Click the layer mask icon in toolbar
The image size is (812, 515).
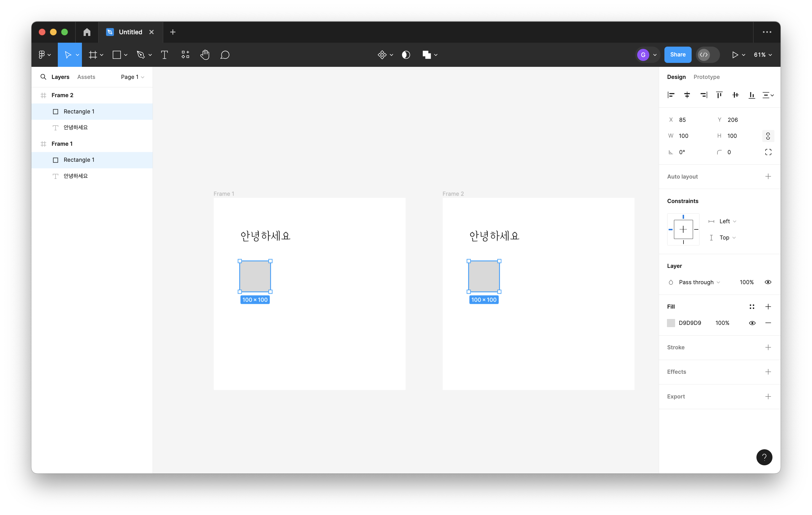(x=406, y=55)
